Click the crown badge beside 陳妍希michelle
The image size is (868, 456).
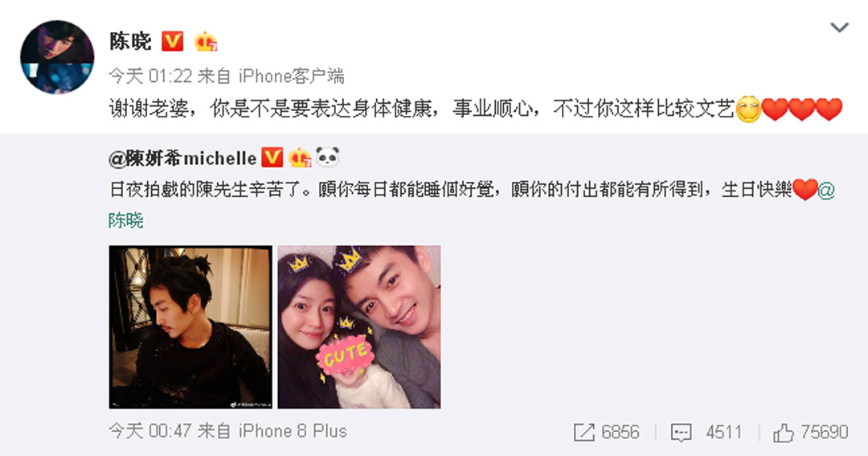coord(300,158)
